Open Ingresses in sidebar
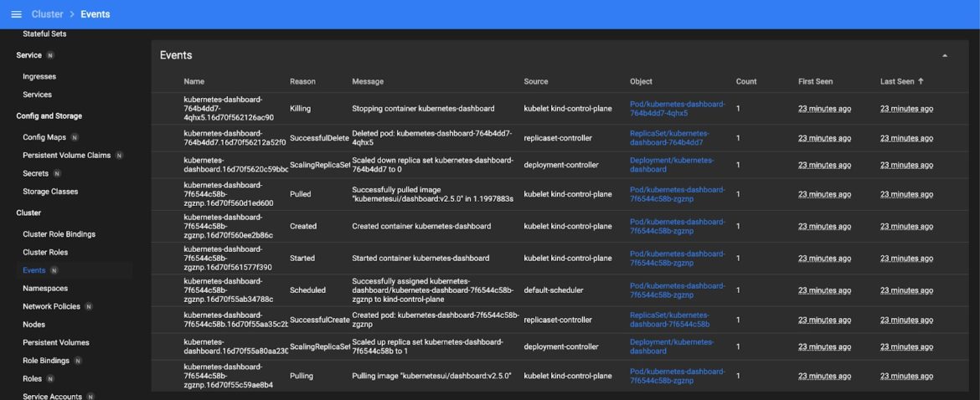Image resolution: width=980 pixels, height=400 pixels. [x=39, y=77]
